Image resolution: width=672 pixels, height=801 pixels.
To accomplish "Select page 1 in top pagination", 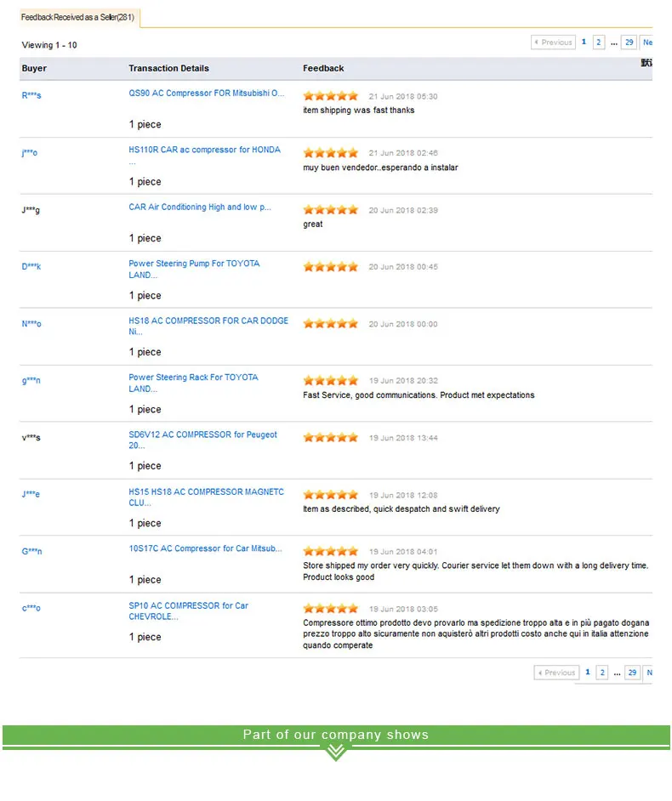I will 584,42.
